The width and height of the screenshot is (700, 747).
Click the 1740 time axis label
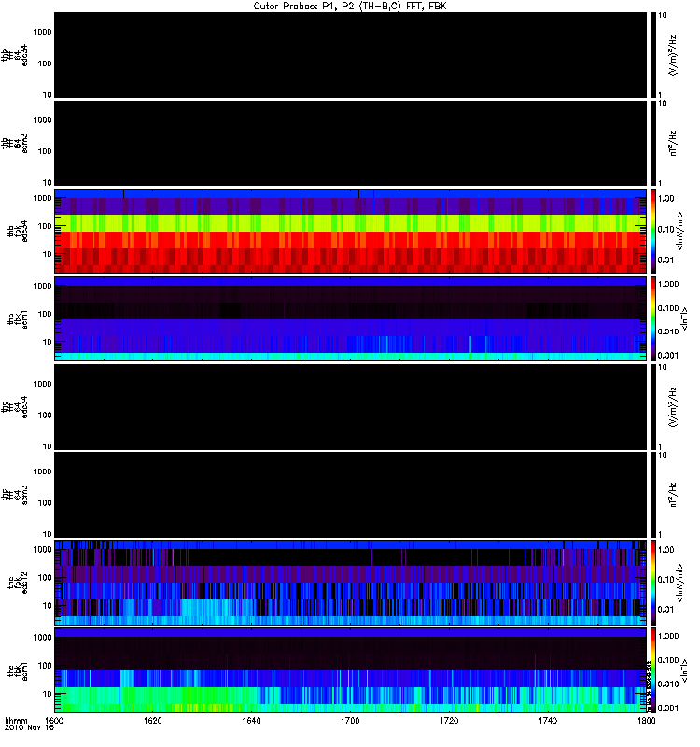(548, 720)
